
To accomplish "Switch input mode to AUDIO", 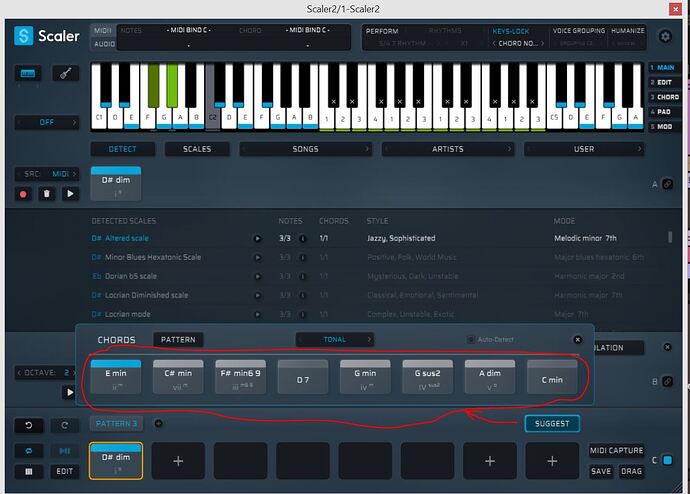I will (104, 44).
